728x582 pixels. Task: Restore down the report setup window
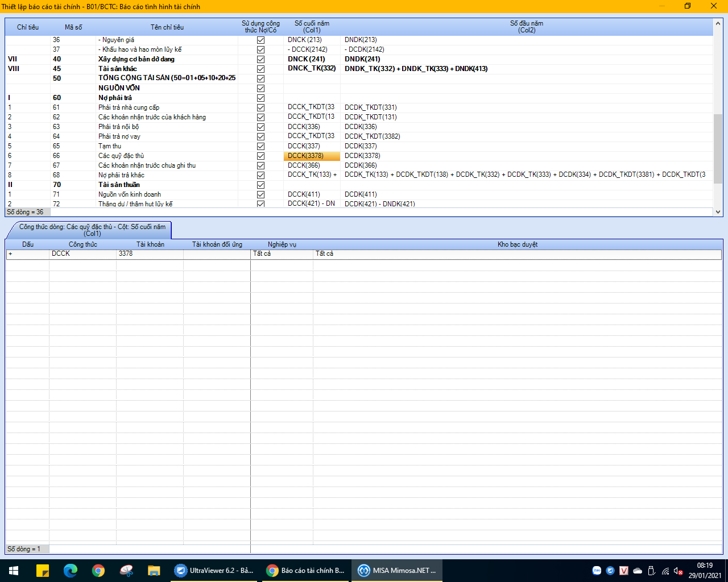pyautogui.click(x=688, y=6)
